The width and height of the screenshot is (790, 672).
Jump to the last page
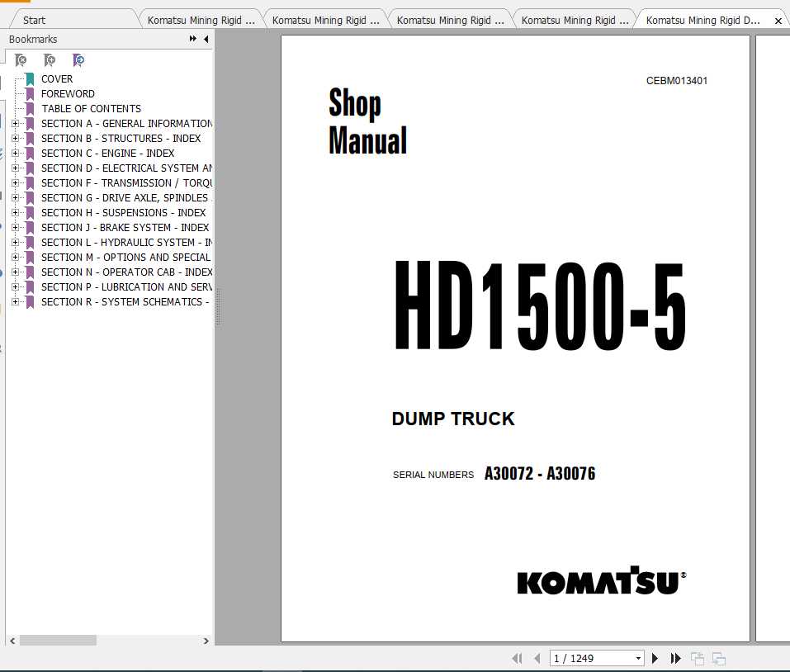click(x=675, y=659)
